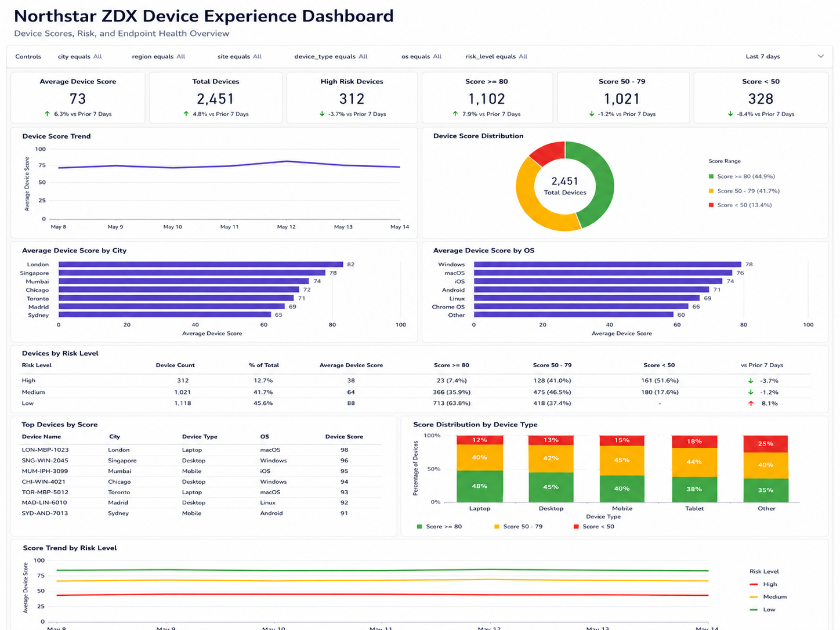Image resolution: width=840 pixels, height=630 pixels.
Task: Expand the date range chevron arrow
Action: coord(821,56)
